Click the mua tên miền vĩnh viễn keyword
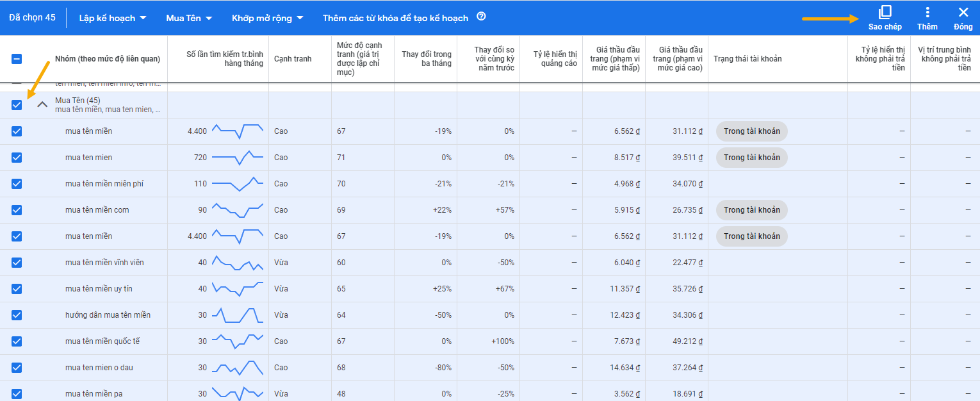Image resolution: width=980 pixels, height=401 pixels. tap(104, 263)
